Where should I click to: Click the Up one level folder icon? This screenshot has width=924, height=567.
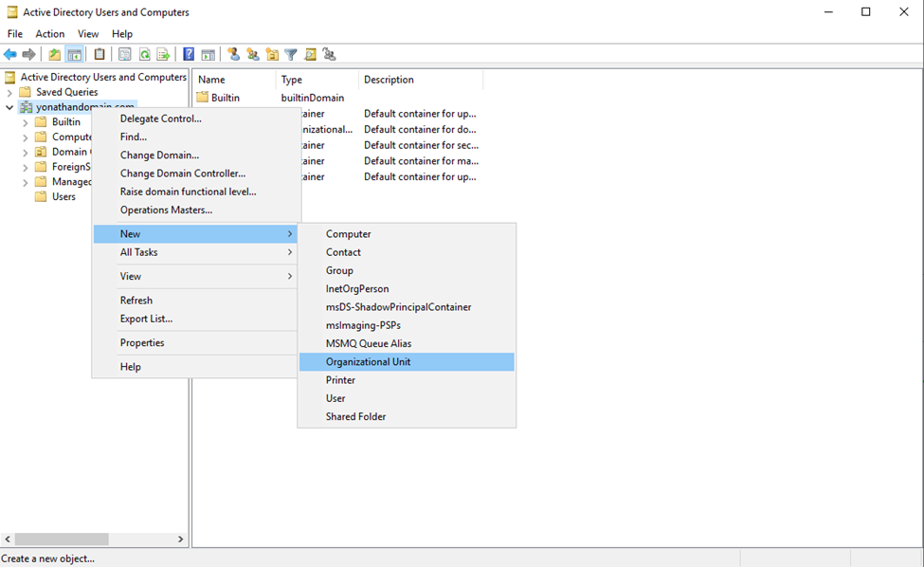pos(54,55)
